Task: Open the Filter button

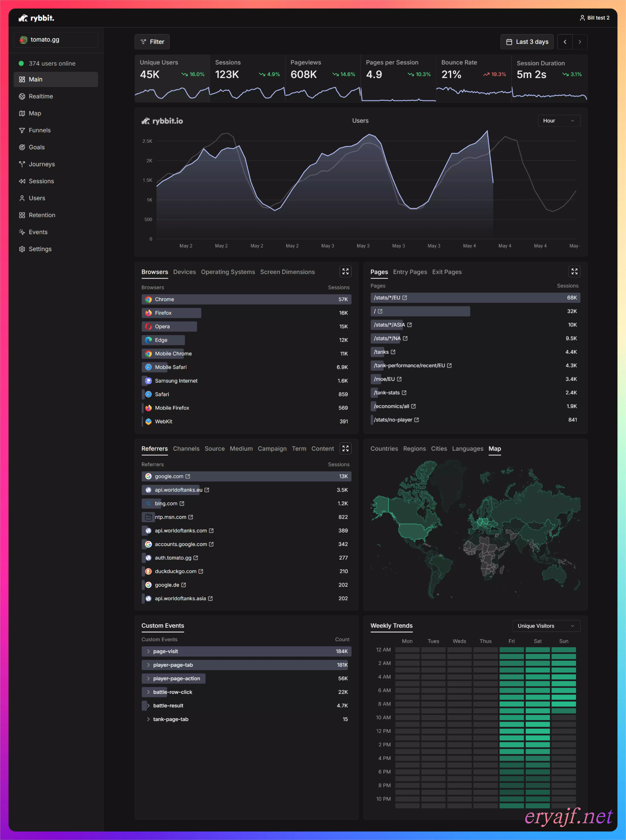Action: 152,42
